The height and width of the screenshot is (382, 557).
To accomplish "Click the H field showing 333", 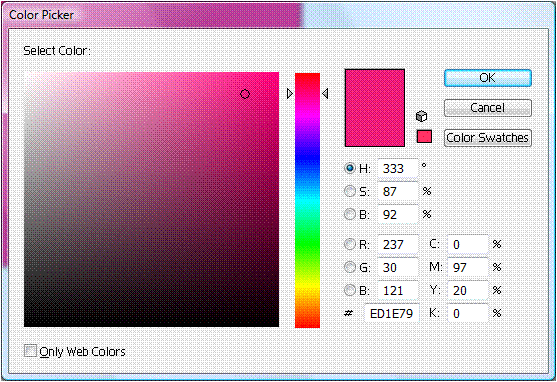I will click(x=398, y=168).
